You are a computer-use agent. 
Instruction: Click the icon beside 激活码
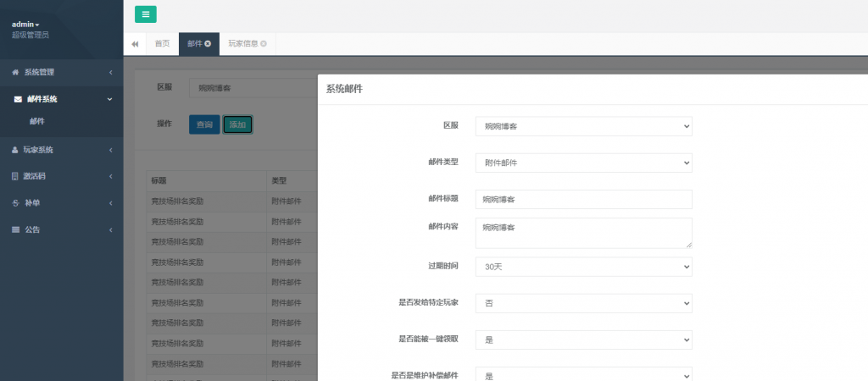(15, 176)
